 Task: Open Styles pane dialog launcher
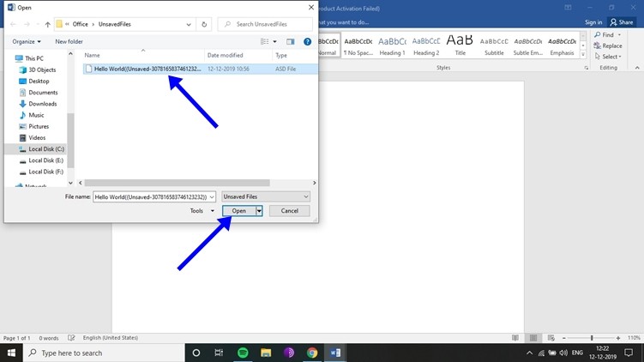click(586, 68)
